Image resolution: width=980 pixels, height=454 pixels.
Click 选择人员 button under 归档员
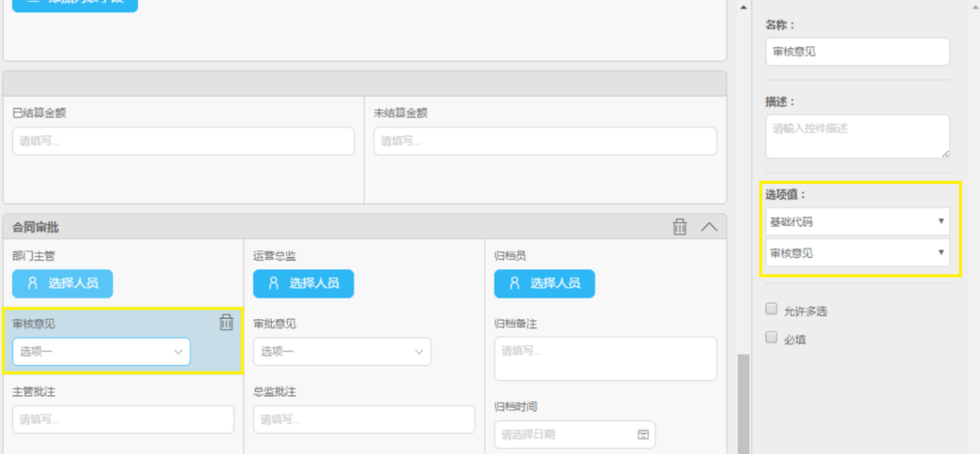(x=544, y=283)
